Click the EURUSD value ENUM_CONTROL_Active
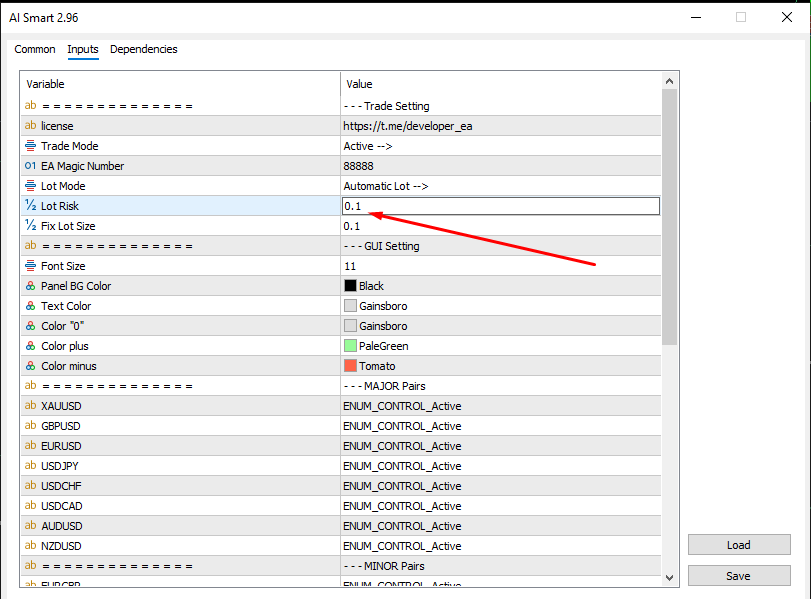 (402, 446)
